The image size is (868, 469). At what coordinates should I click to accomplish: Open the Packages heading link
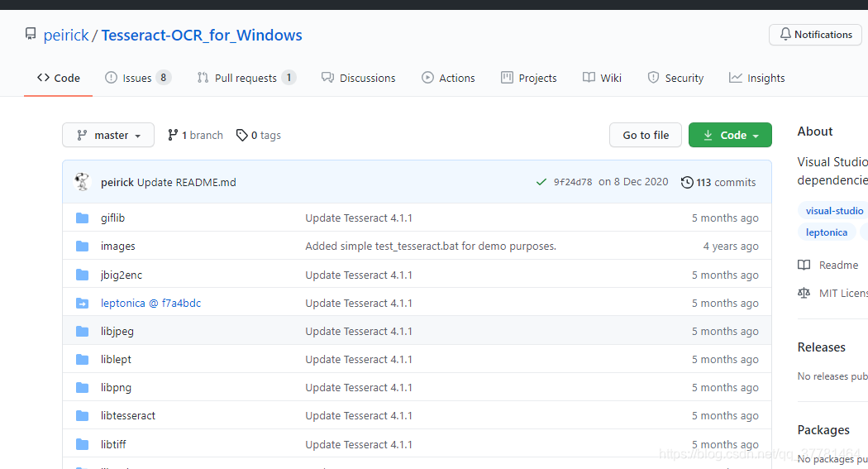tap(823, 430)
